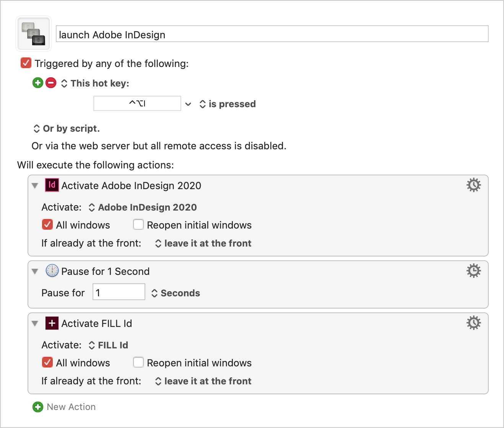
Task: Open the gear menu of the Activate FILL Id action
Action: point(473,323)
